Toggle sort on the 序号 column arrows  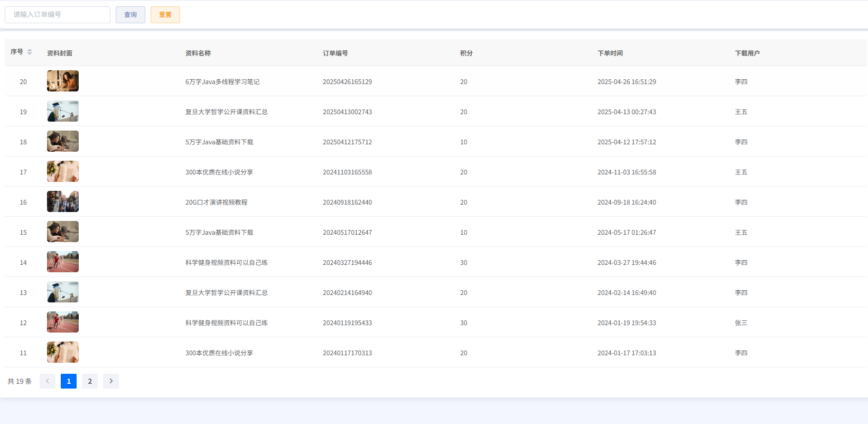click(x=30, y=52)
